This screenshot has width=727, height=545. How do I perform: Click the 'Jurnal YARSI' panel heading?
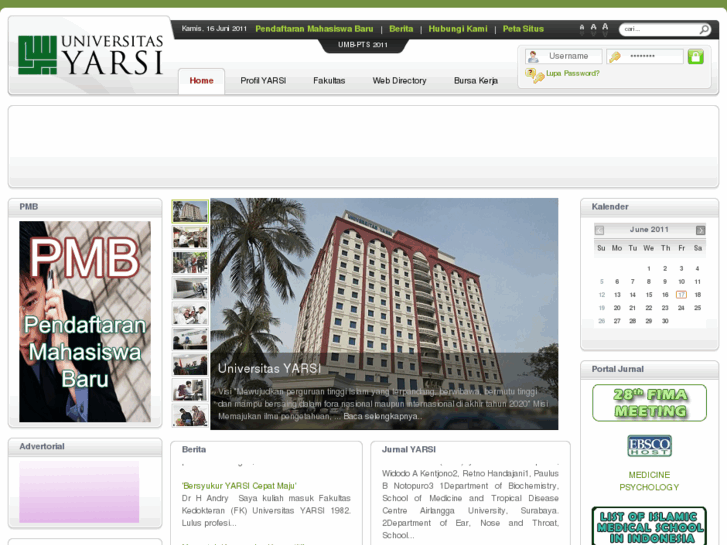click(409, 449)
